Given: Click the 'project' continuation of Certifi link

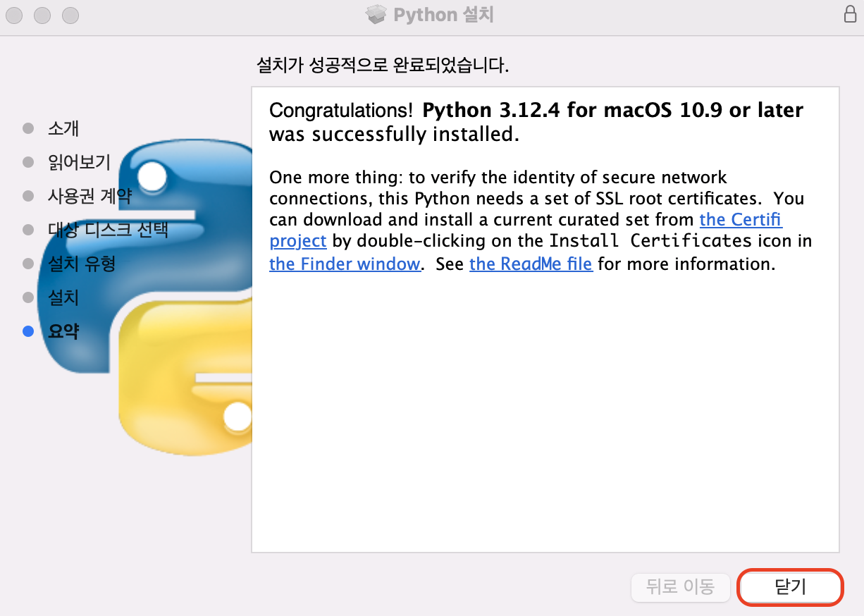Looking at the screenshot, I should [298, 241].
